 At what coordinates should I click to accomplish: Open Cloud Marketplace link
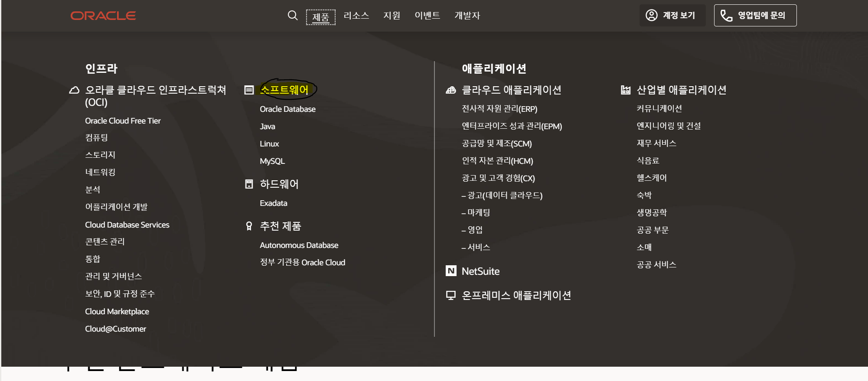[117, 312]
